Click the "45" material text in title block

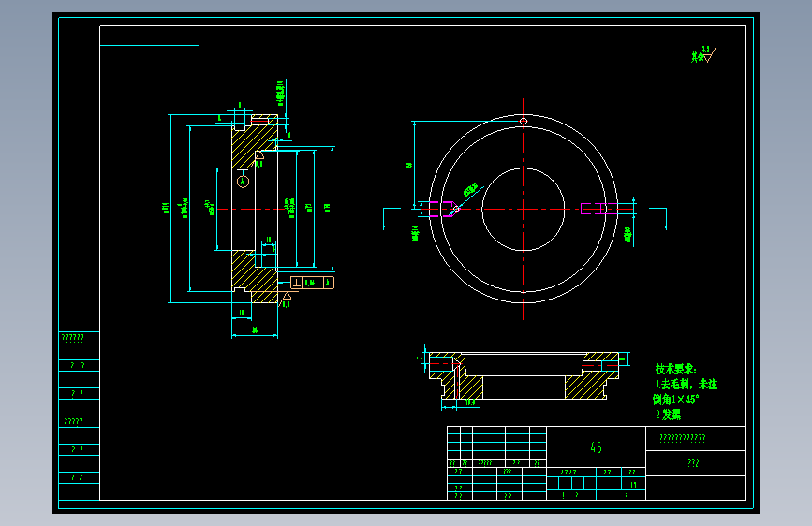pos(596,447)
